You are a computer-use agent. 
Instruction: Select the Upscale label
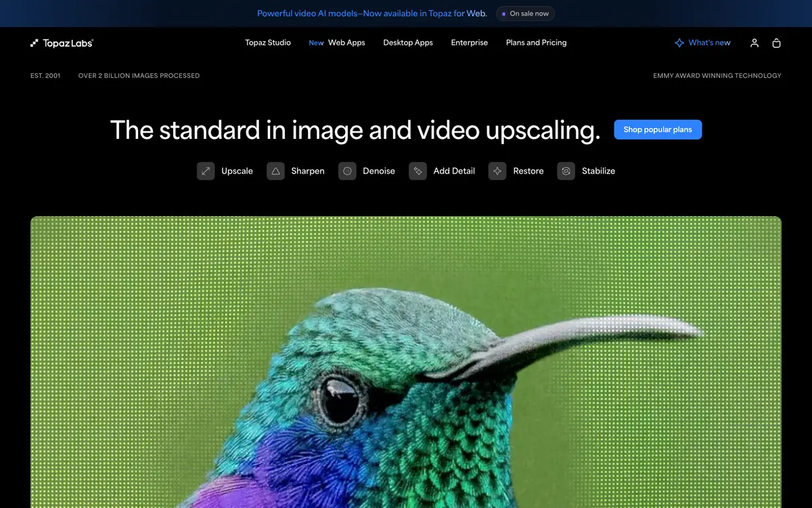(237, 171)
